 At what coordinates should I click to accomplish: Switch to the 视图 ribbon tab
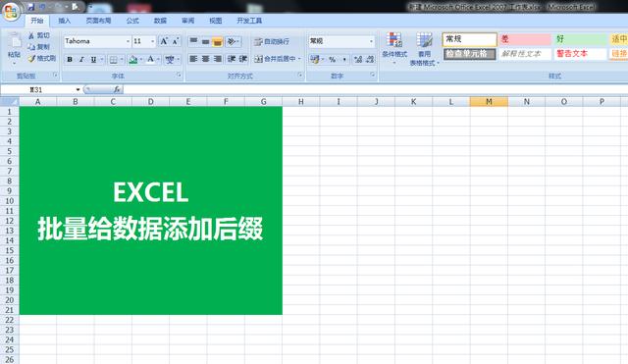215,21
